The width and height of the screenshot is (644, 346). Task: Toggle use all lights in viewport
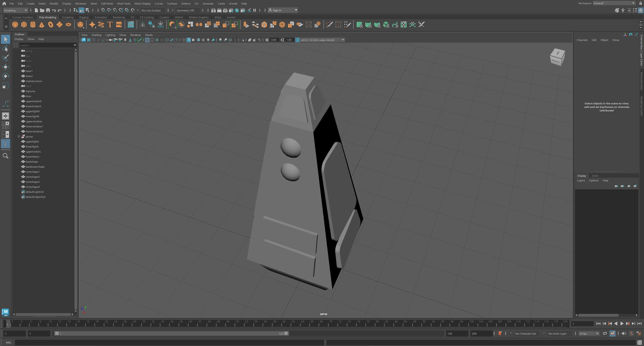pyautogui.click(x=208, y=40)
